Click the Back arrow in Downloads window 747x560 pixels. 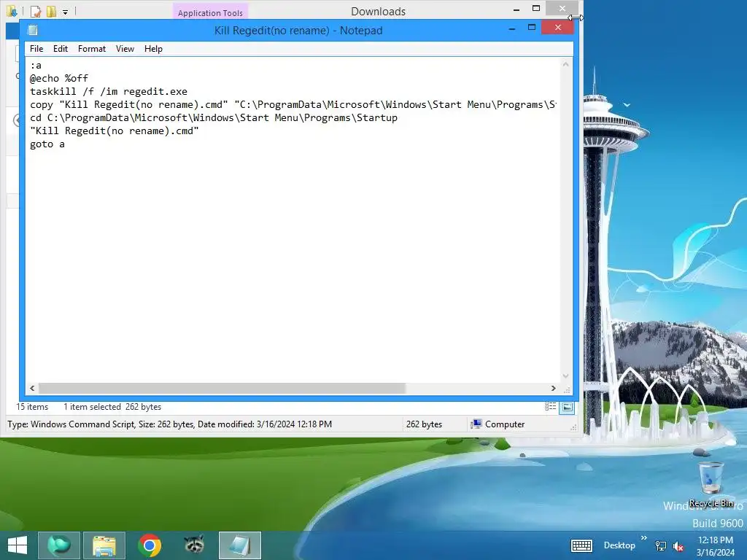pyautogui.click(x=16, y=120)
